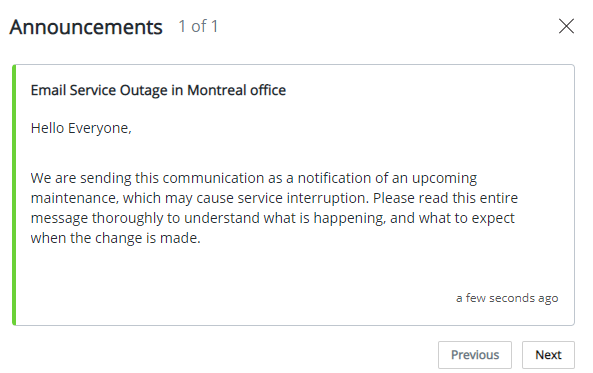Click the Announcements heading text
The height and width of the screenshot is (373, 593).
click(86, 27)
